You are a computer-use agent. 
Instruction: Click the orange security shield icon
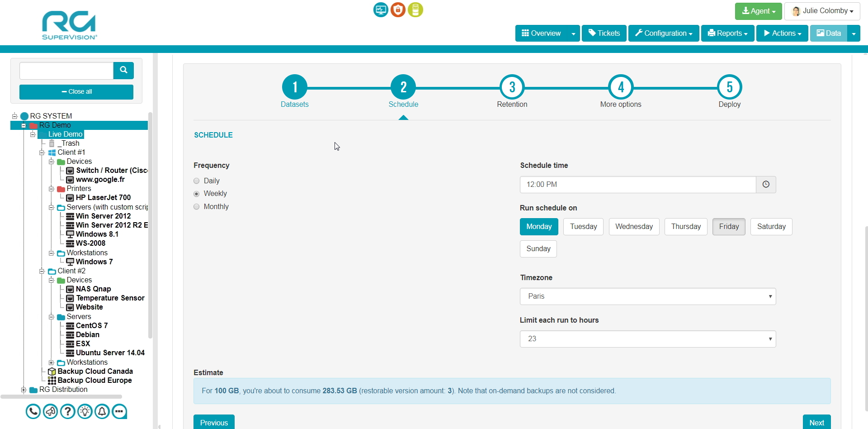[398, 10]
